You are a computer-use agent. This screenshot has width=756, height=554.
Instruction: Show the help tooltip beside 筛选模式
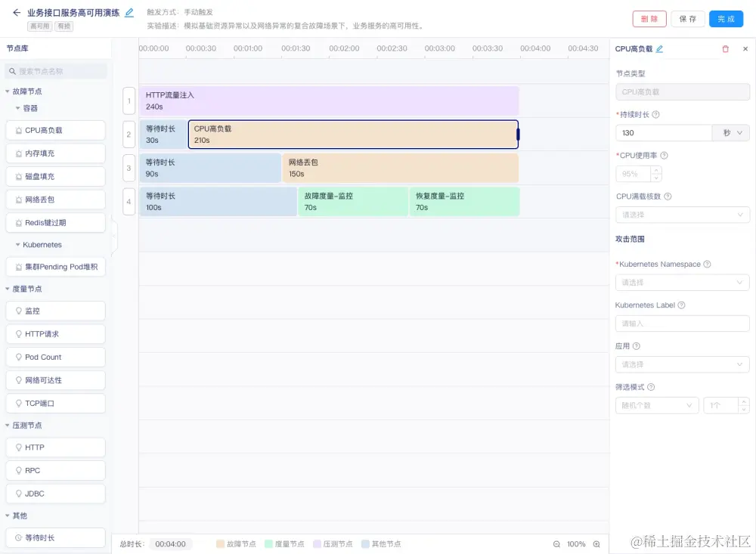(651, 387)
